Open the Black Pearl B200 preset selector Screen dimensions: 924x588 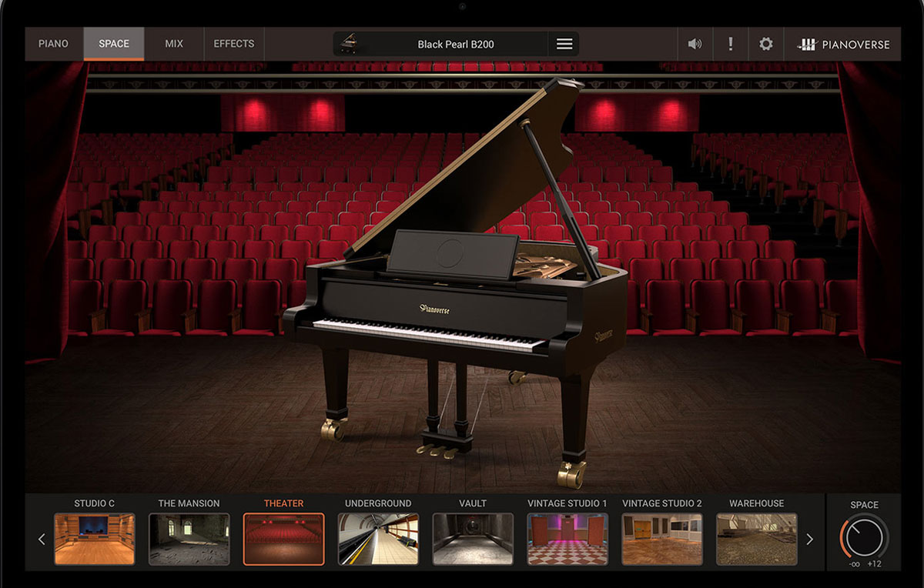[x=455, y=44]
